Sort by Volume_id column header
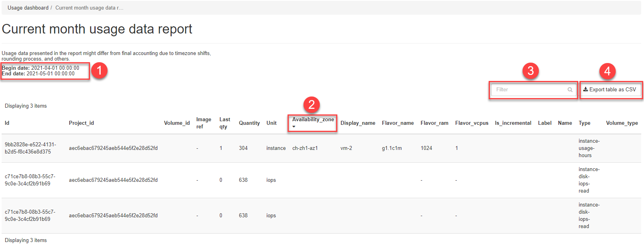 pos(176,123)
